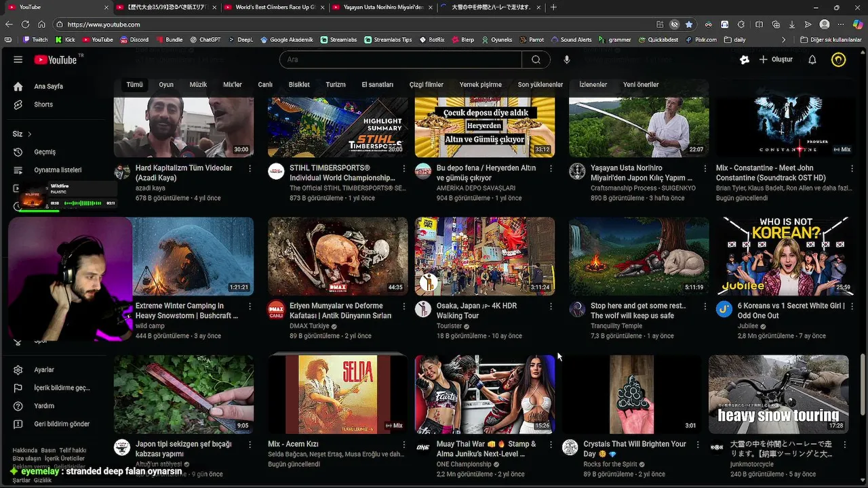This screenshot has width=868, height=488.
Task: Select the Canlı filter chip
Action: tap(265, 85)
